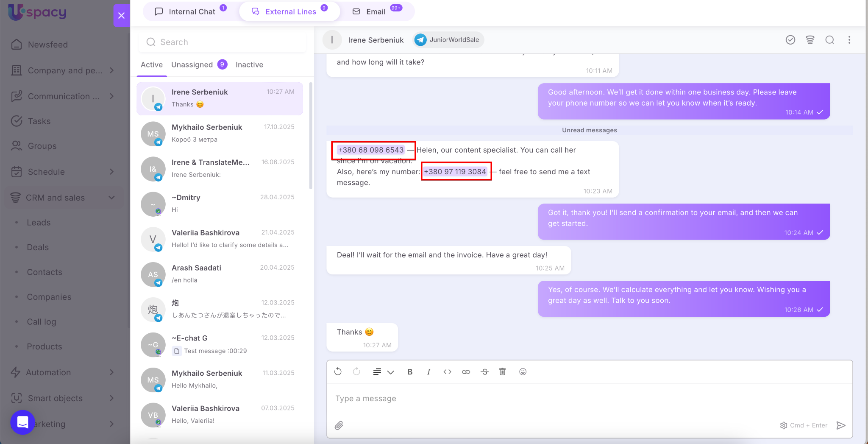Image resolution: width=868 pixels, height=444 pixels.
Task: Click the trash icon in editor toolbar
Action: pyautogui.click(x=502, y=372)
